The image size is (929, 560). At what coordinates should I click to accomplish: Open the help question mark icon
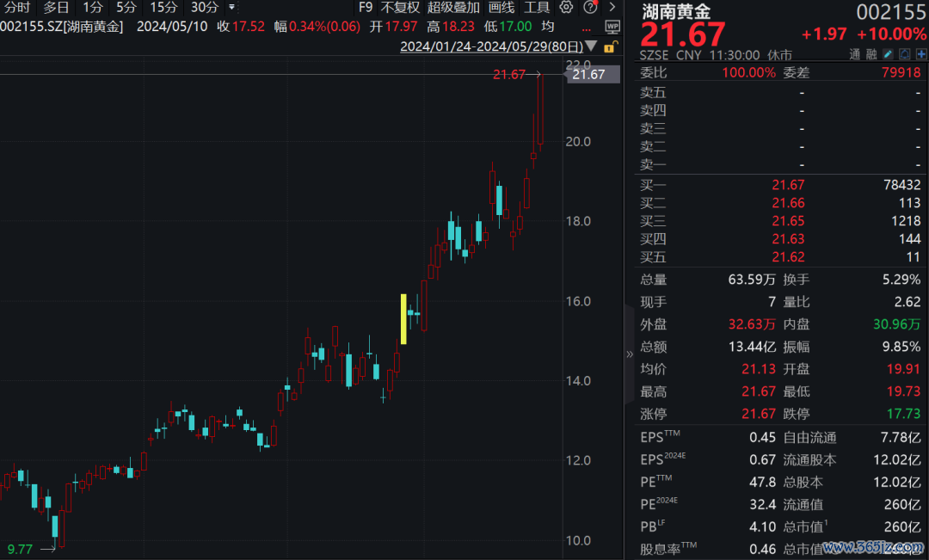pos(590,8)
